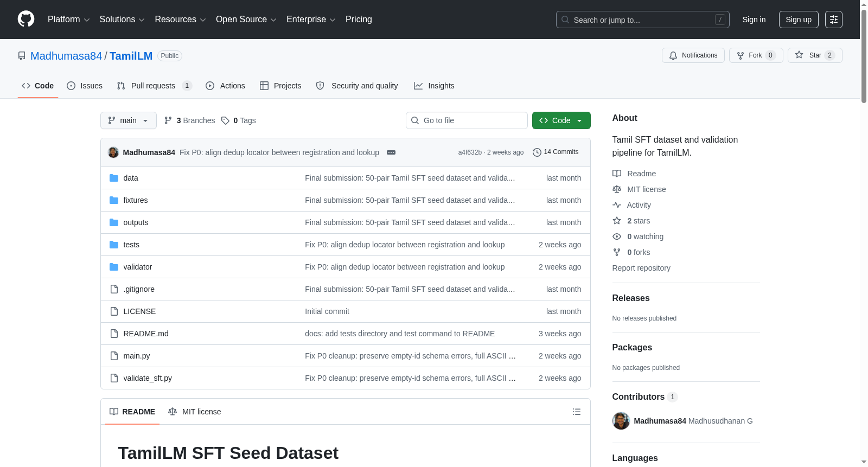Image resolution: width=868 pixels, height=467 pixels.
Task: Click the Sign in link
Action: 754,20
